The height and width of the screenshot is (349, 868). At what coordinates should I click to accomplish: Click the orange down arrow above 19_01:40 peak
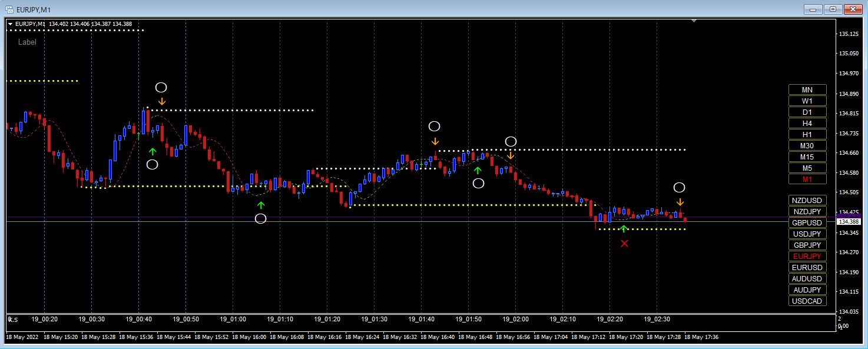pos(435,141)
